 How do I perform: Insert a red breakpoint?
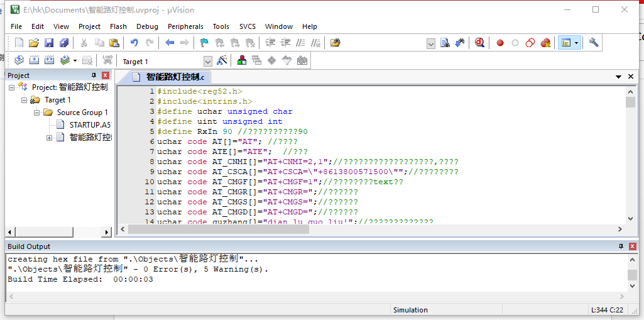tap(500, 43)
